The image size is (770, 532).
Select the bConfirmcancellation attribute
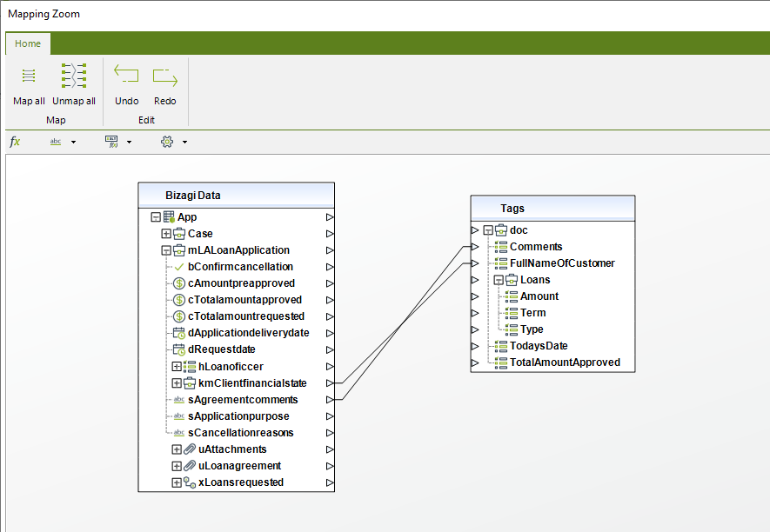240,267
